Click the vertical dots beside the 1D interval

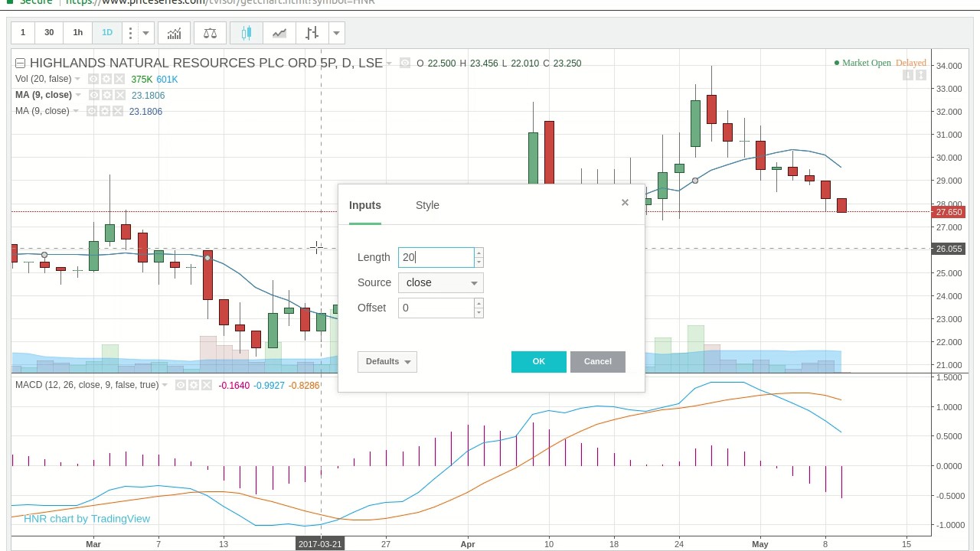130,33
